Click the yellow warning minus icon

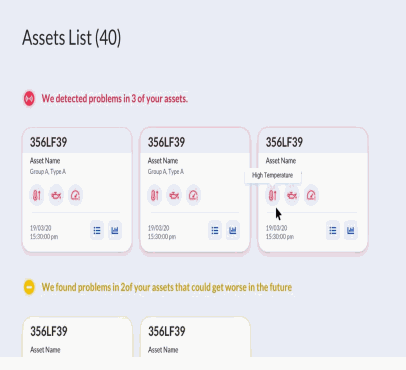[x=29, y=287]
